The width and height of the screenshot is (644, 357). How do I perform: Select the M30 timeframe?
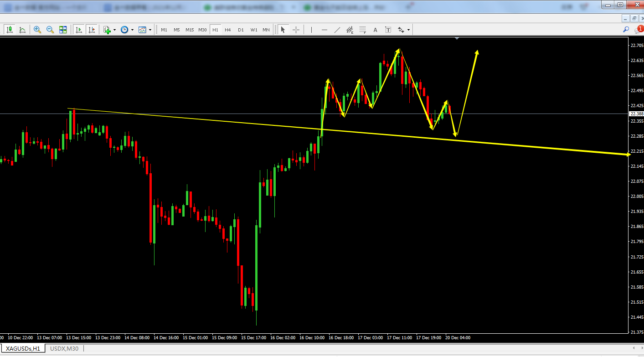pyautogui.click(x=202, y=30)
